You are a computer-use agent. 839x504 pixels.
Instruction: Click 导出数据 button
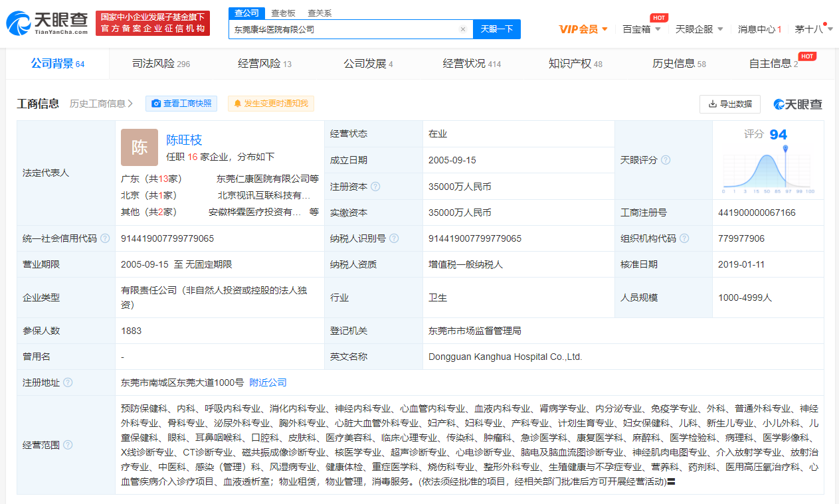point(730,104)
